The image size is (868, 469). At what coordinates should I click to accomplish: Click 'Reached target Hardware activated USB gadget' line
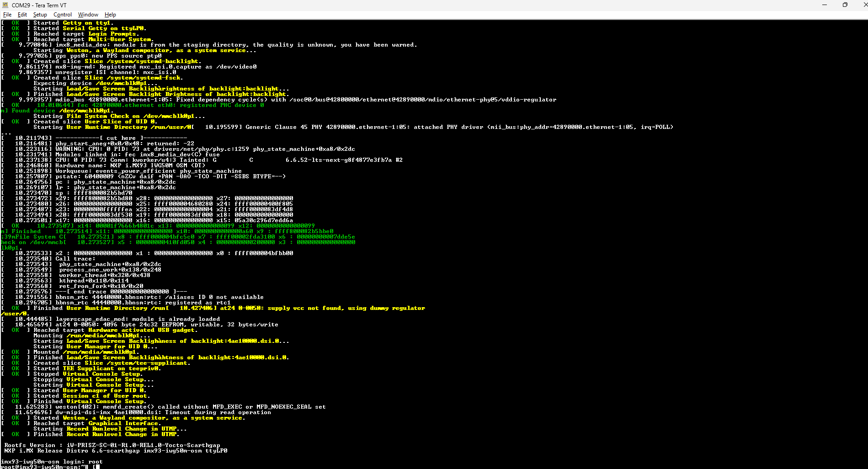click(x=99, y=330)
